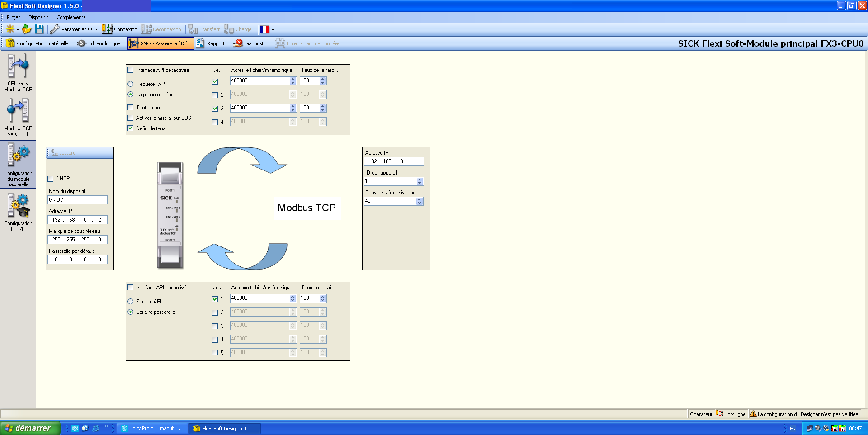Open Configuration TCP/IP sidebar icon
The image size is (868, 435).
(18, 212)
